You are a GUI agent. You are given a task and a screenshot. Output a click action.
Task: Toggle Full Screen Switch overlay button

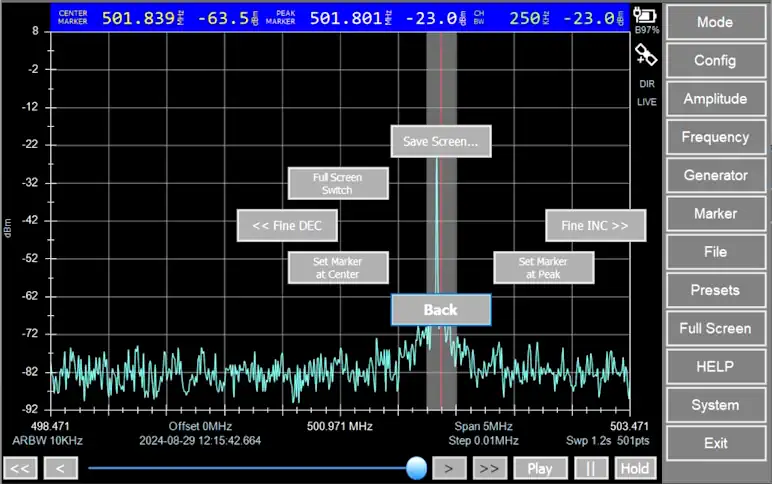(x=337, y=184)
